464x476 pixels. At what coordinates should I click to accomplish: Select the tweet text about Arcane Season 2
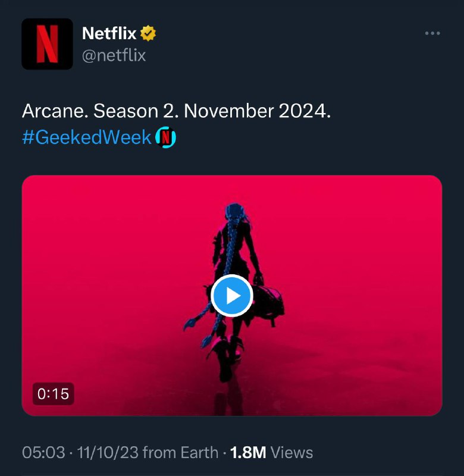[178, 109]
